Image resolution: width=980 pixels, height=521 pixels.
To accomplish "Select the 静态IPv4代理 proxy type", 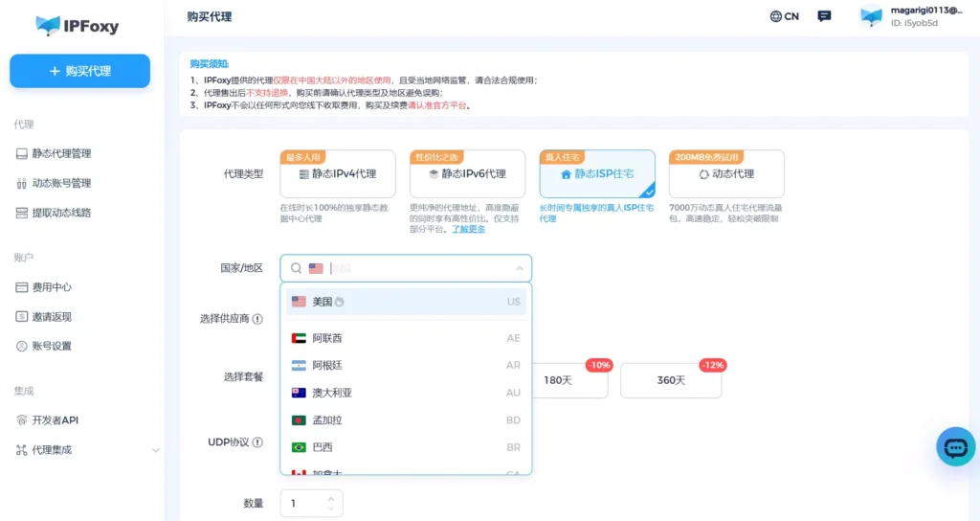I will pyautogui.click(x=338, y=174).
